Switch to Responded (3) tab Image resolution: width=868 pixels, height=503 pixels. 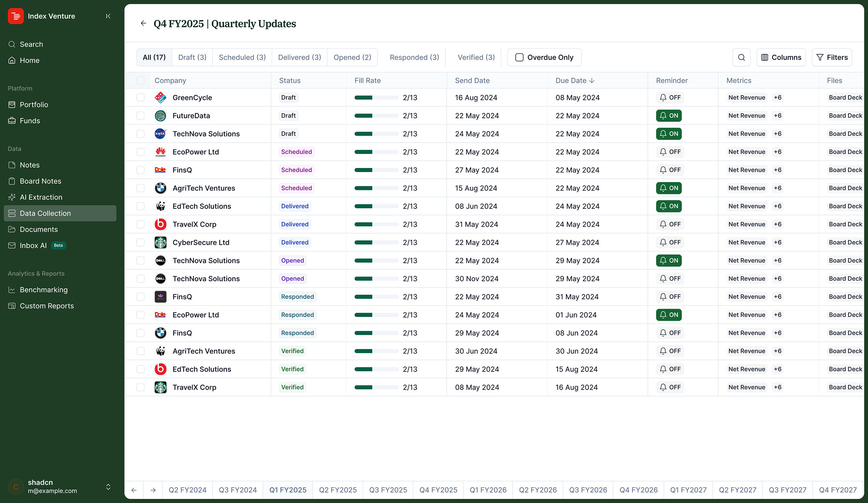(x=414, y=57)
